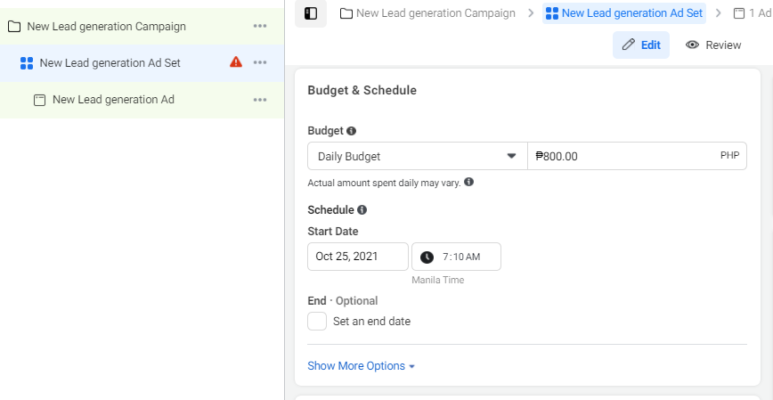The image size is (773, 400).
Task: Click the Budget info icon
Action: tap(352, 131)
